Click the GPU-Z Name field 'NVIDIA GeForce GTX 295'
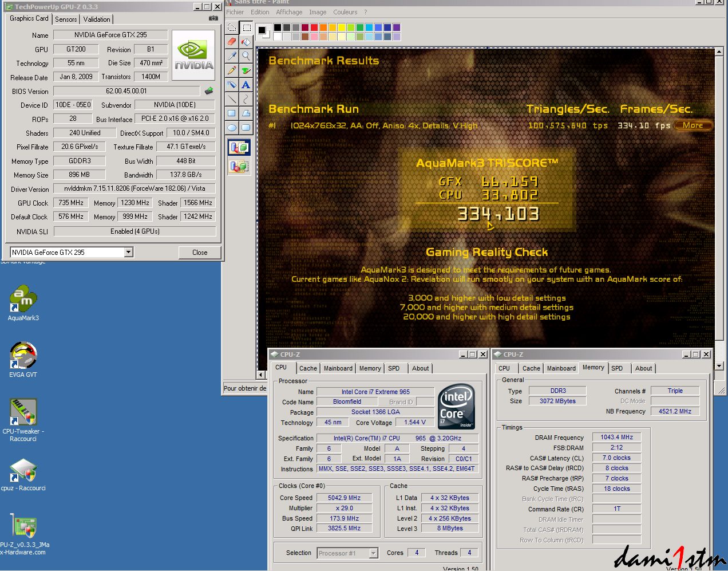Image resolution: width=728 pixels, height=571 pixels. pos(110,35)
